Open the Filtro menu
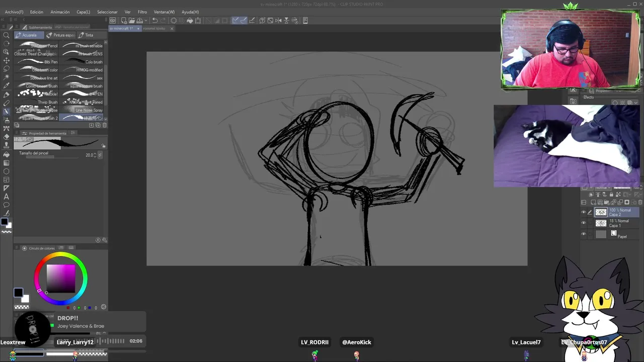This screenshot has width=644, height=362. point(142,12)
